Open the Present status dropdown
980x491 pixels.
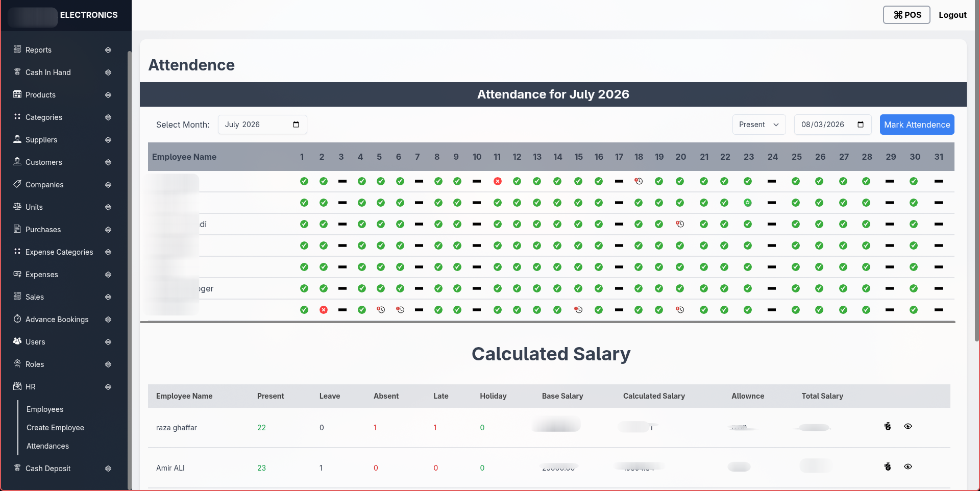tap(759, 125)
